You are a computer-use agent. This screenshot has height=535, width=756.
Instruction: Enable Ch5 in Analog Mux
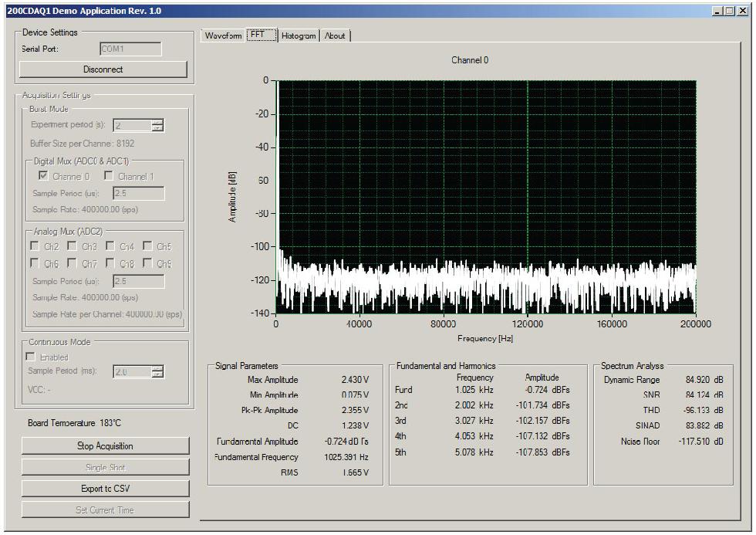[x=148, y=247]
